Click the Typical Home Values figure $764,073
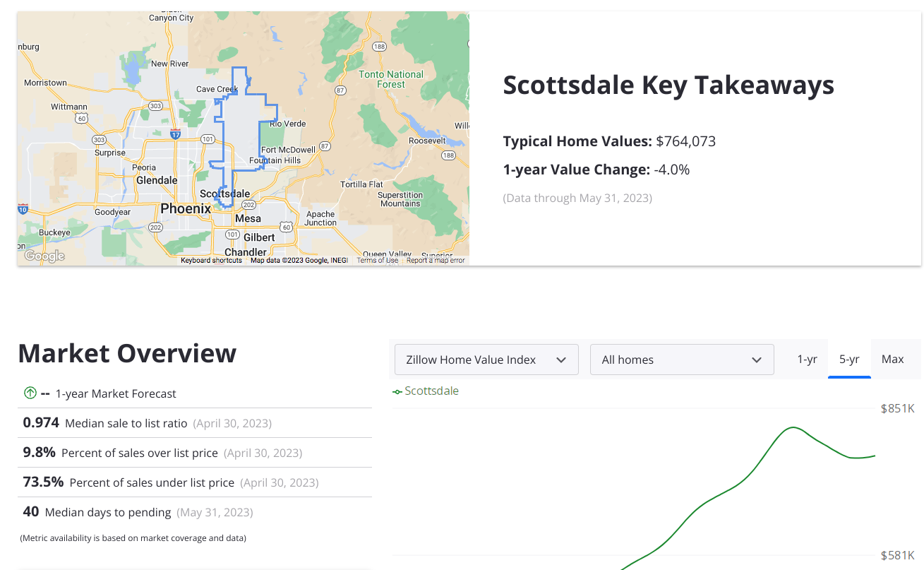Viewport: 924px width, 570px height. (685, 141)
